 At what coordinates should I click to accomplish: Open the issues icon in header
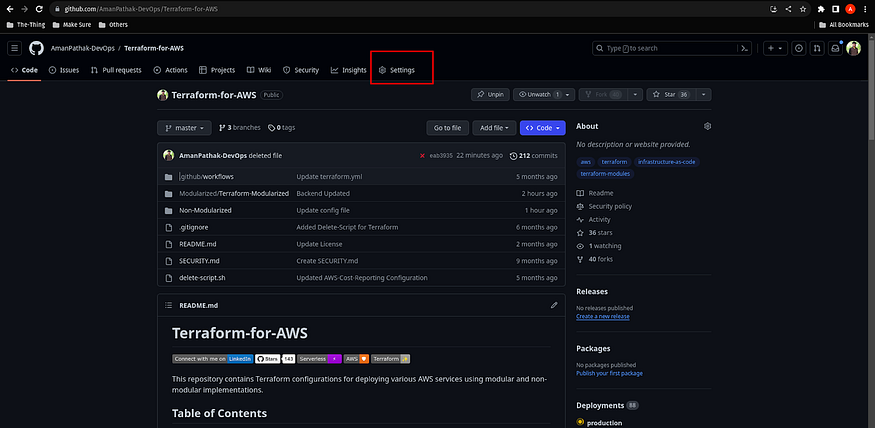point(799,49)
